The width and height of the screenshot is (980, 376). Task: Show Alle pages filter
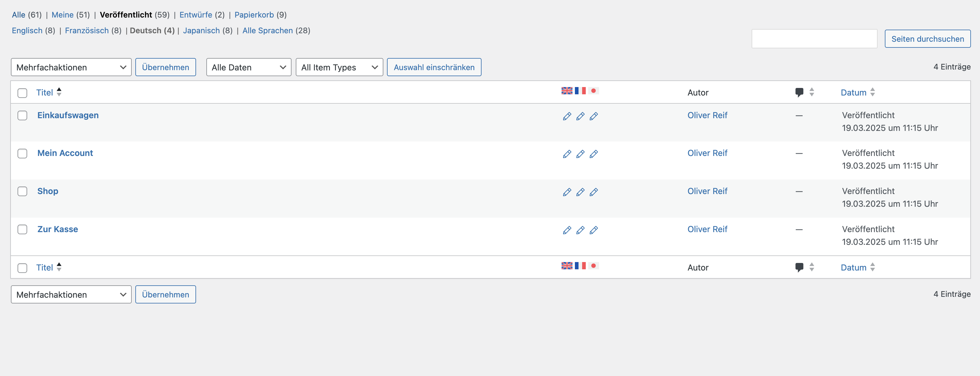(19, 15)
